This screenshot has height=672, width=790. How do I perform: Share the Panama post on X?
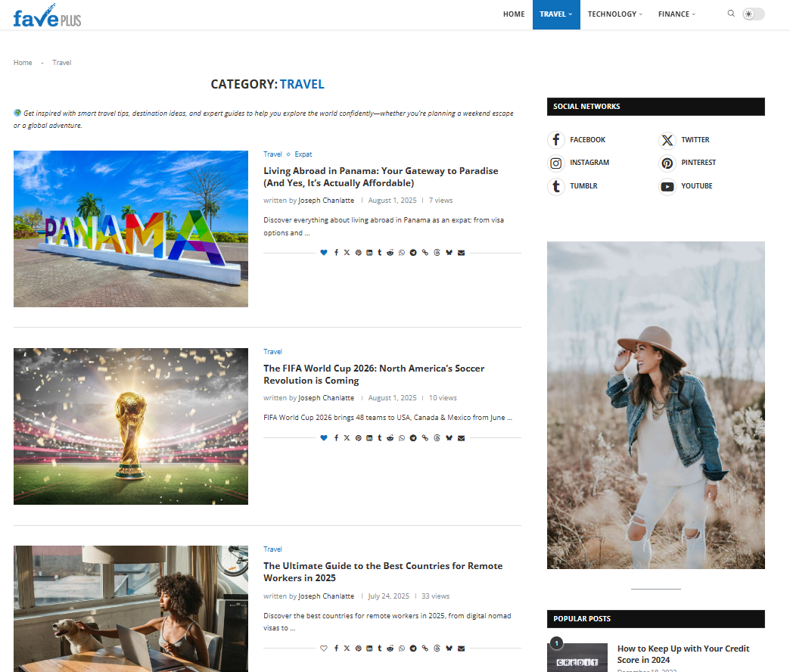click(347, 252)
